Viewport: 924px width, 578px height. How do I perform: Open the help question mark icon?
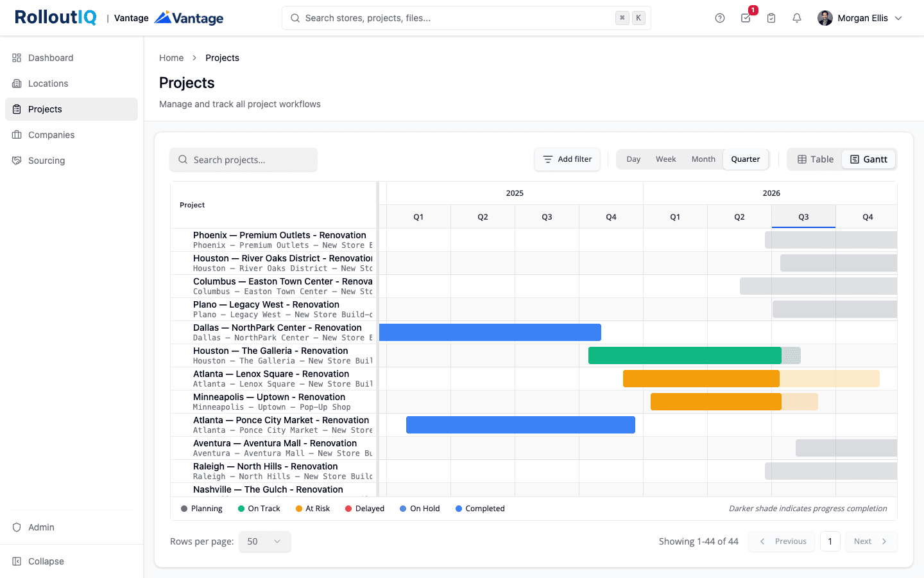(x=720, y=18)
